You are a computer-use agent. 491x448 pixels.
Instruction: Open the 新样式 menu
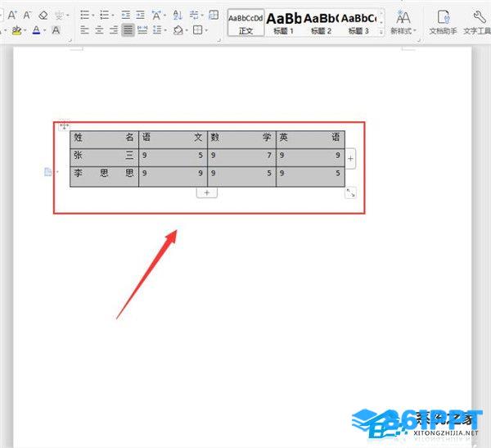pyautogui.click(x=403, y=23)
